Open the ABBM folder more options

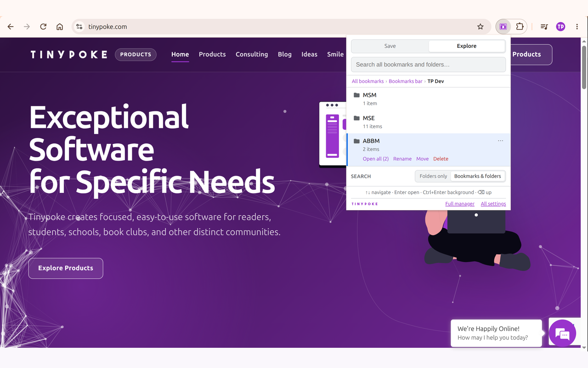[500, 141]
